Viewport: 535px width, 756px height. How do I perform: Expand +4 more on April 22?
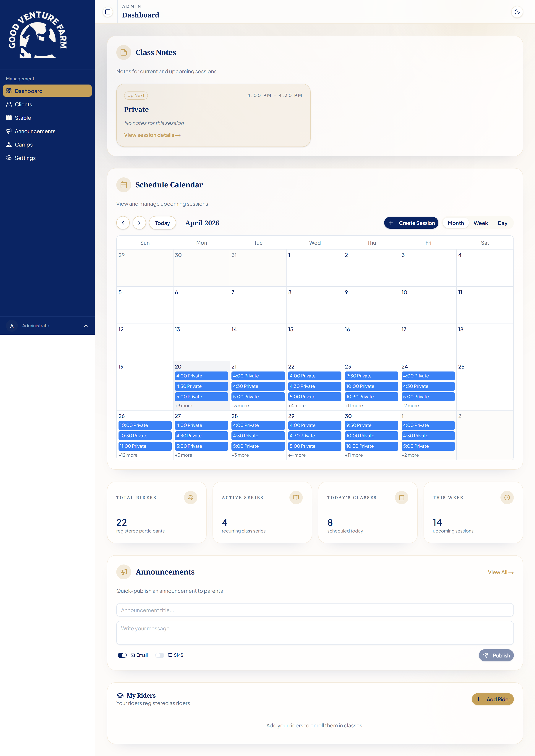[297, 406]
